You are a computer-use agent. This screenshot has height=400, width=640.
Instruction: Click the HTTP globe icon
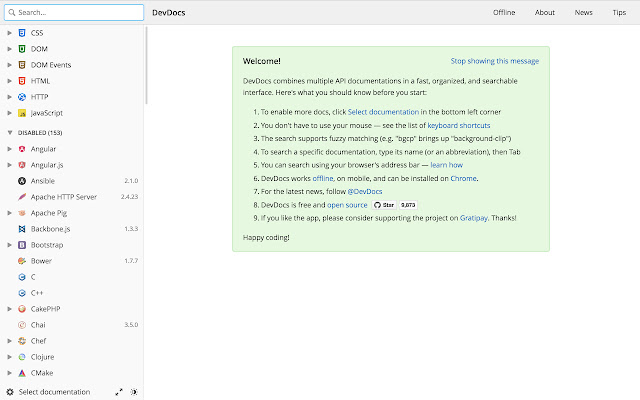[22, 97]
